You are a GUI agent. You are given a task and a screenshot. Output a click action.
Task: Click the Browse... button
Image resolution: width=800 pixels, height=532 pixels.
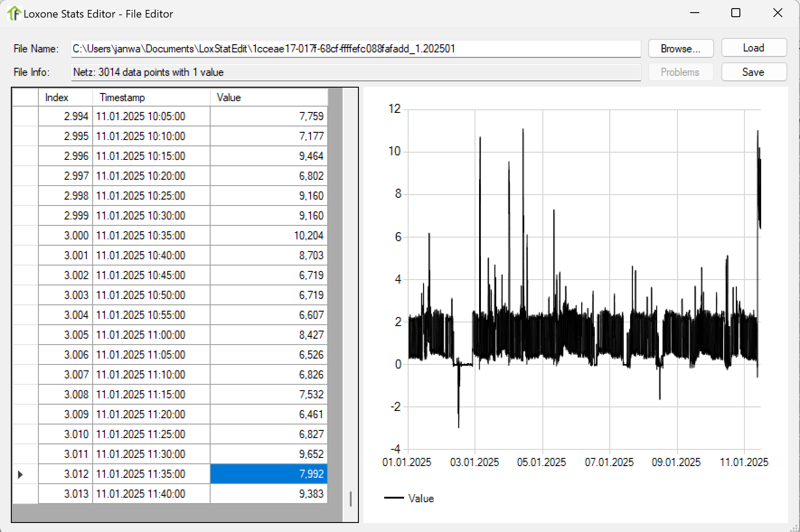click(680, 49)
